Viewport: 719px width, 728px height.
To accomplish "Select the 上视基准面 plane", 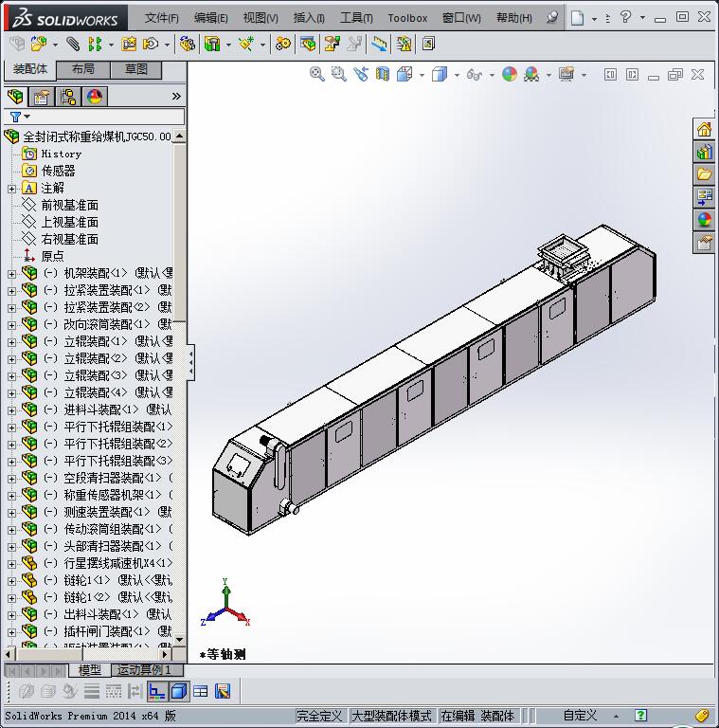I will click(x=69, y=223).
